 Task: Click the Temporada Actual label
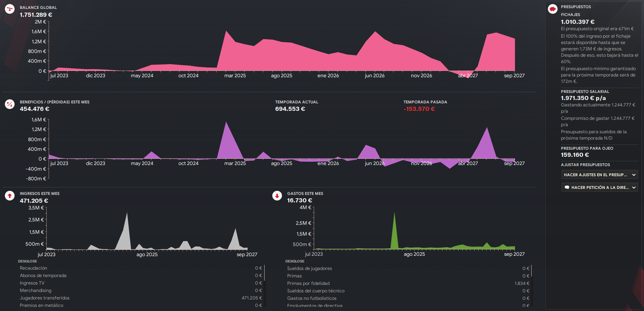pos(296,102)
